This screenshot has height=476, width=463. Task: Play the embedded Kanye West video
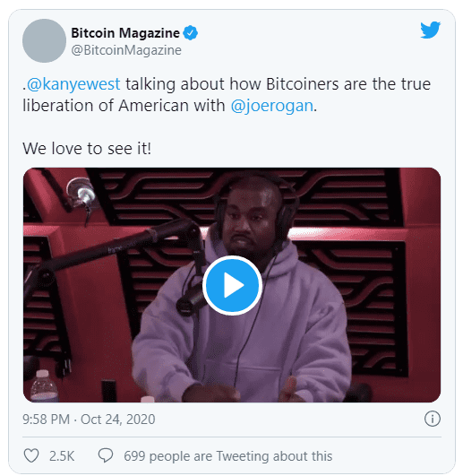[x=232, y=285]
